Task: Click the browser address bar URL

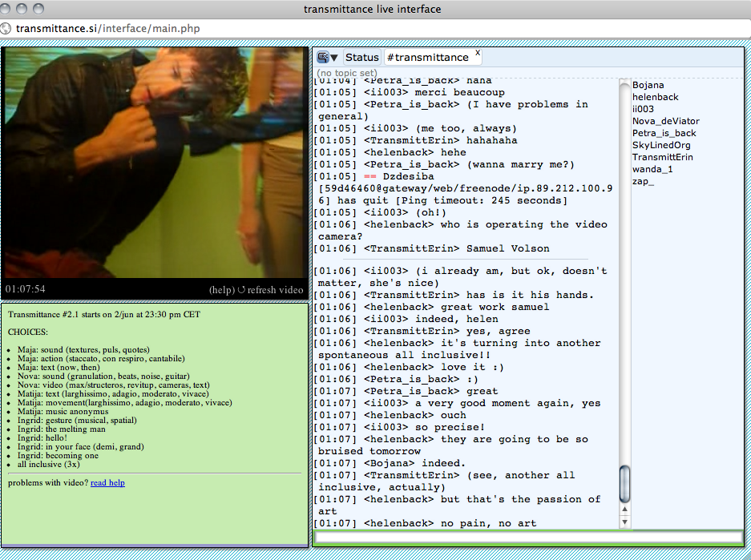Action: click(107, 28)
